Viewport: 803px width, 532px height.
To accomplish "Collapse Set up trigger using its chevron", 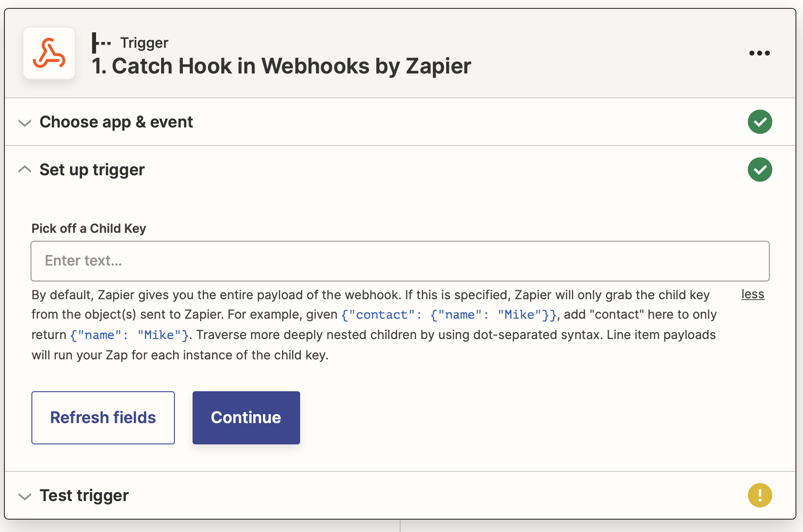I will pos(25,170).
